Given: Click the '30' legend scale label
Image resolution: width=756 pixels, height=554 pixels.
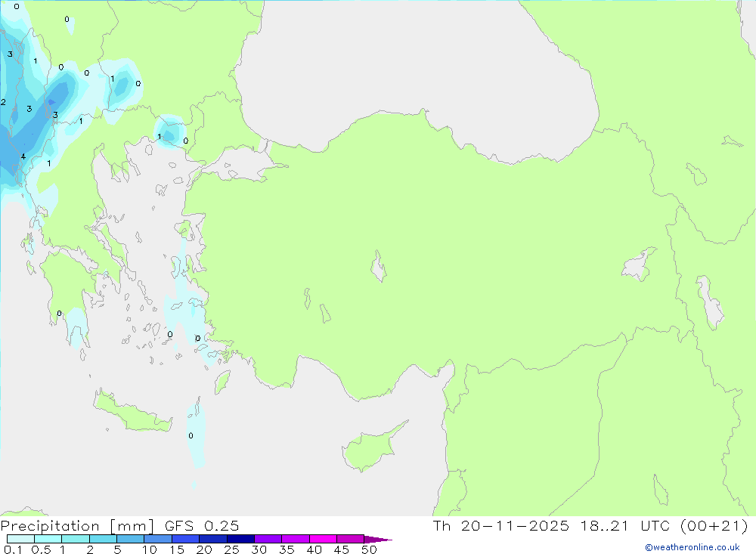Looking at the screenshot, I should click(259, 549).
